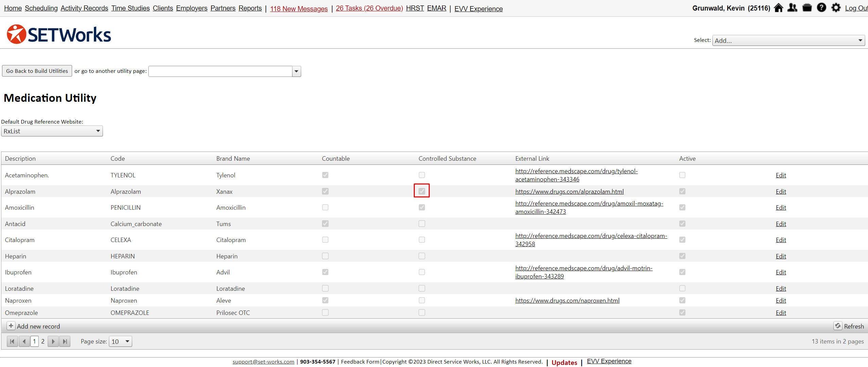Click the Prilosec OTC brand name cell
Screen dimensions: 868x367
click(x=233, y=313)
